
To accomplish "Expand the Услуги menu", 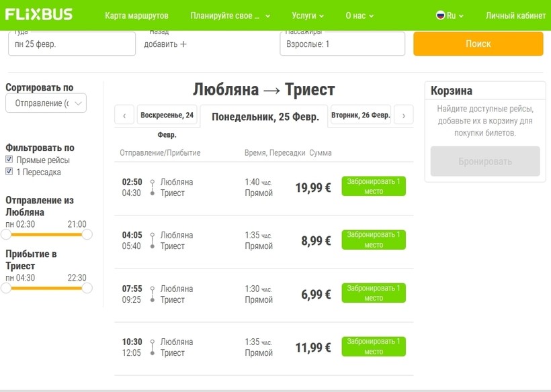I will pyautogui.click(x=308, y=15).
